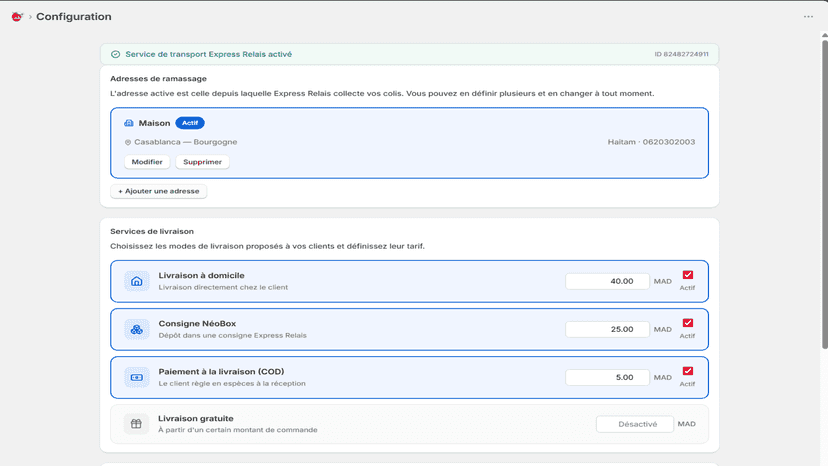Click the Casablanca — Bourgogne address text
The width and height of the screenshot is (828, 466).
pos(185,142)
